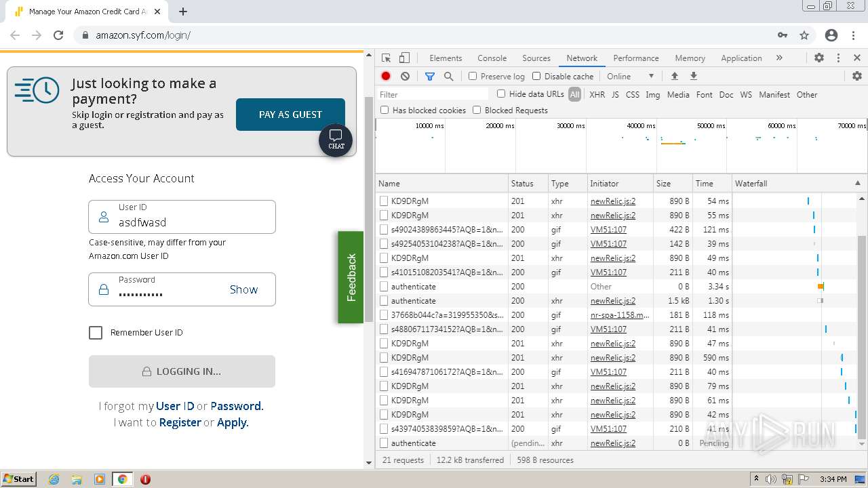Viewport: 868px width, 488px height.
Task: Click the network Filter text field
Action: [x=433, y=94]
